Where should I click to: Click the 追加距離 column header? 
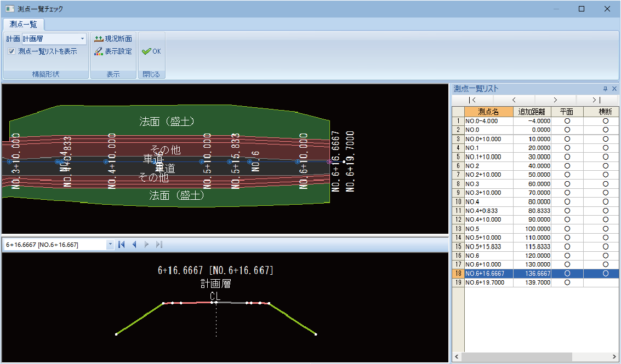tap(532, 112)
